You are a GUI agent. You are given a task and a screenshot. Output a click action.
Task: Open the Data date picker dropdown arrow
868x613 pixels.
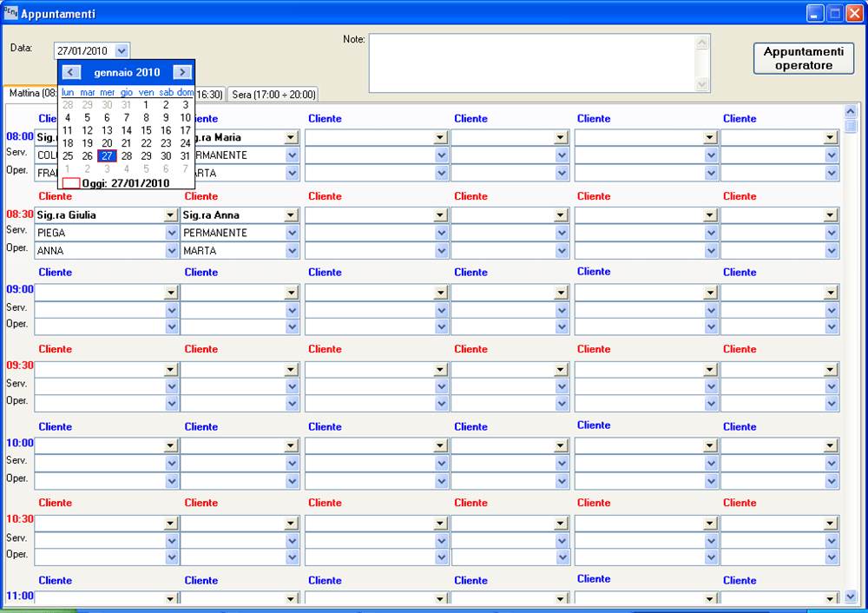click(122, 50)
